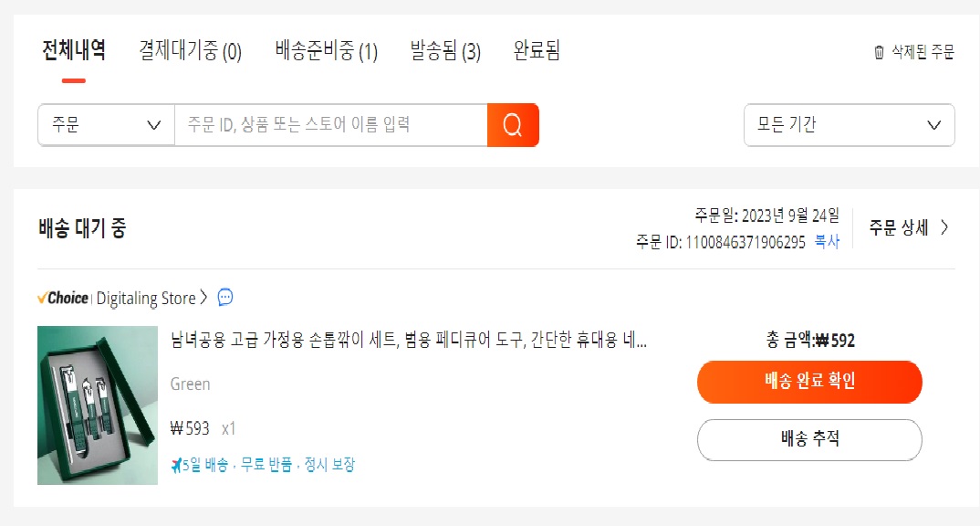Click the arrow after Digitaling Store name

point(203,298)
